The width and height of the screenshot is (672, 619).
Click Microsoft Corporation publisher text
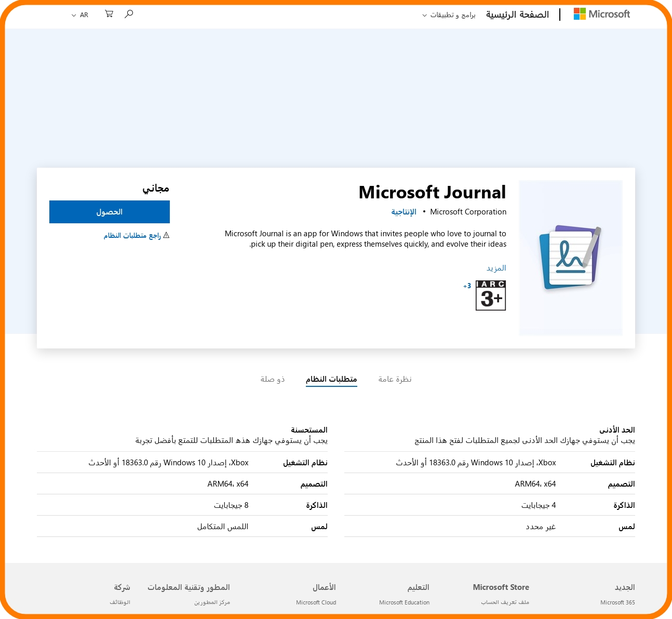tap(468, 212)
